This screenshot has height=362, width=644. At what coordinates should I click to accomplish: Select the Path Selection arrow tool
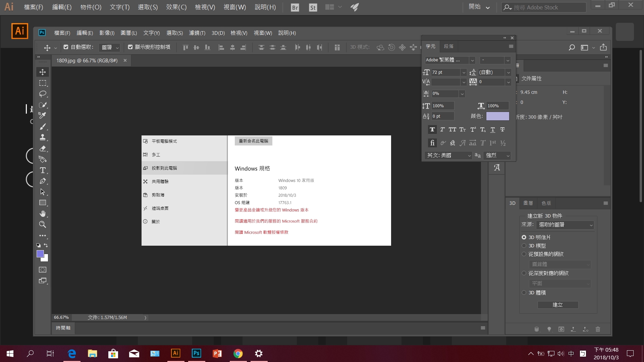43,192
